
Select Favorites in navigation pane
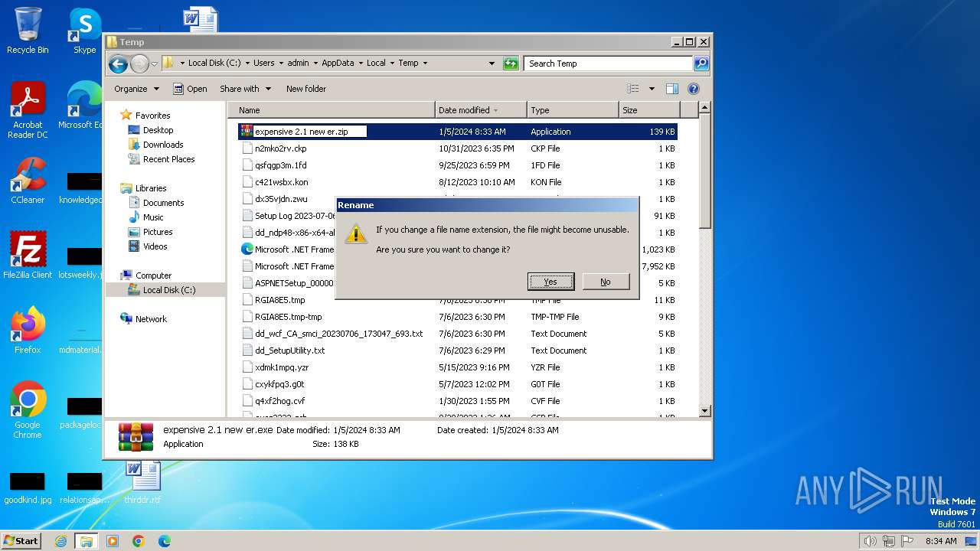(x=152, y=116)
